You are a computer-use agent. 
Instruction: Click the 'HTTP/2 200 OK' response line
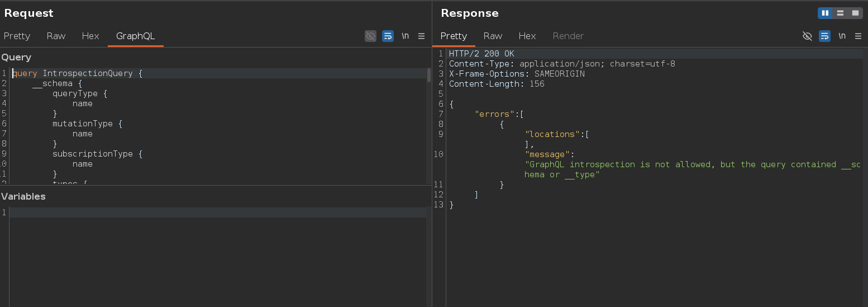coord(481,54)
